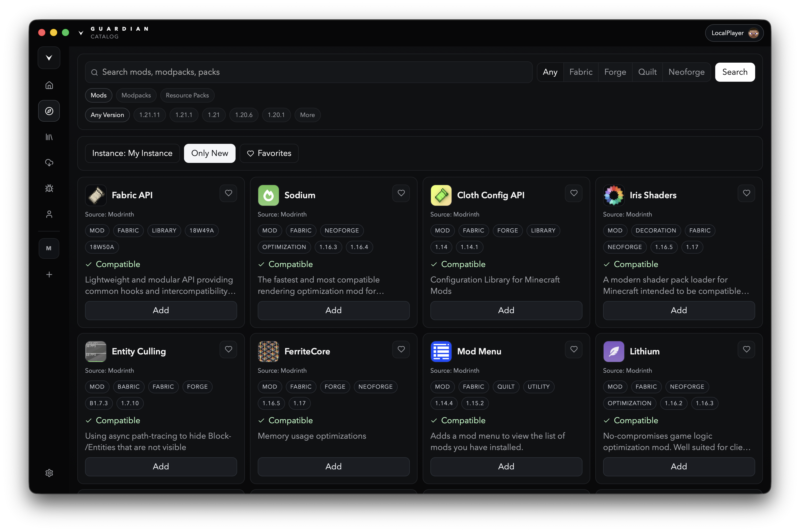Image resolution: width=800 pixels, height=532 pixels.
Task: Click the UTILITY tag on Mod Menu
Action: pos(538,387)
